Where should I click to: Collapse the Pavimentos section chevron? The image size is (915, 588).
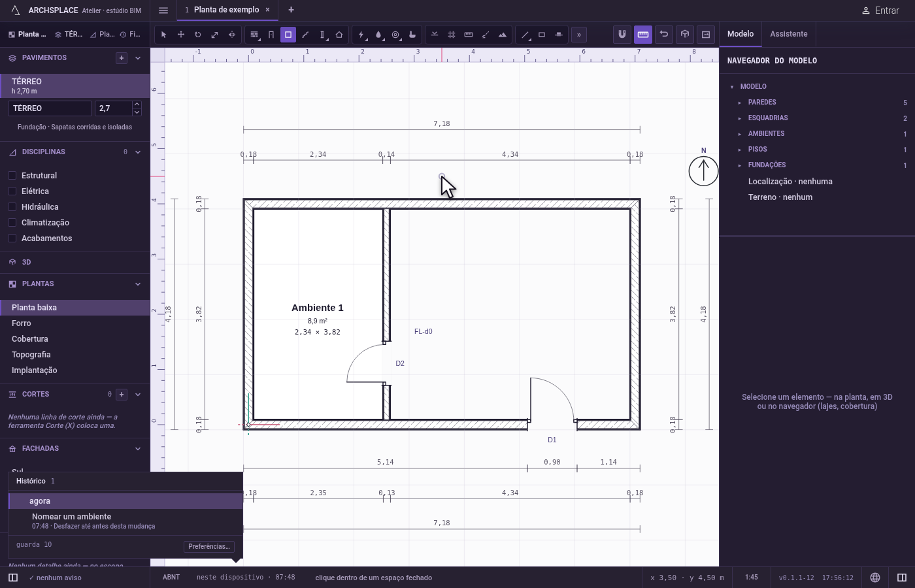pos(138,58)
